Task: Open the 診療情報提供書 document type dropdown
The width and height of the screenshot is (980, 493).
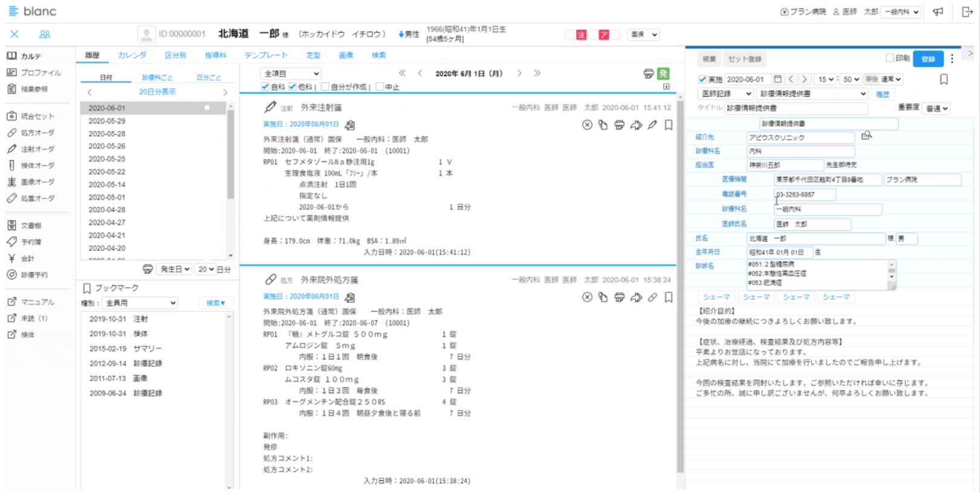Action: click(x=812, y=94)
